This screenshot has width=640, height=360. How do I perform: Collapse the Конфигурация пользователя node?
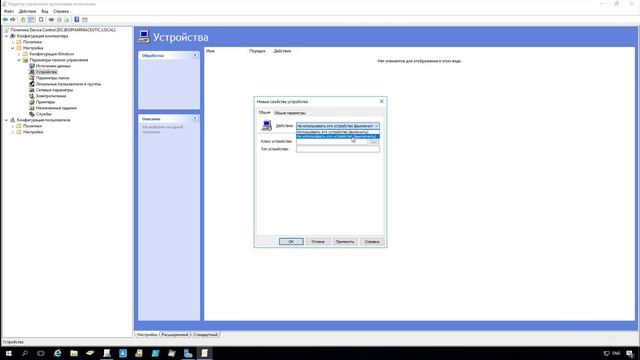(6, 120)
